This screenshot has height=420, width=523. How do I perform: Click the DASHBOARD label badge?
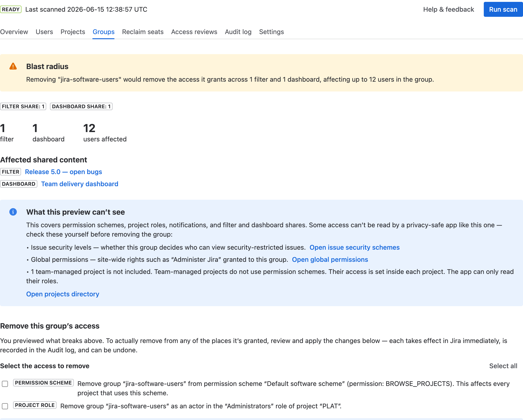coord(19,184)
